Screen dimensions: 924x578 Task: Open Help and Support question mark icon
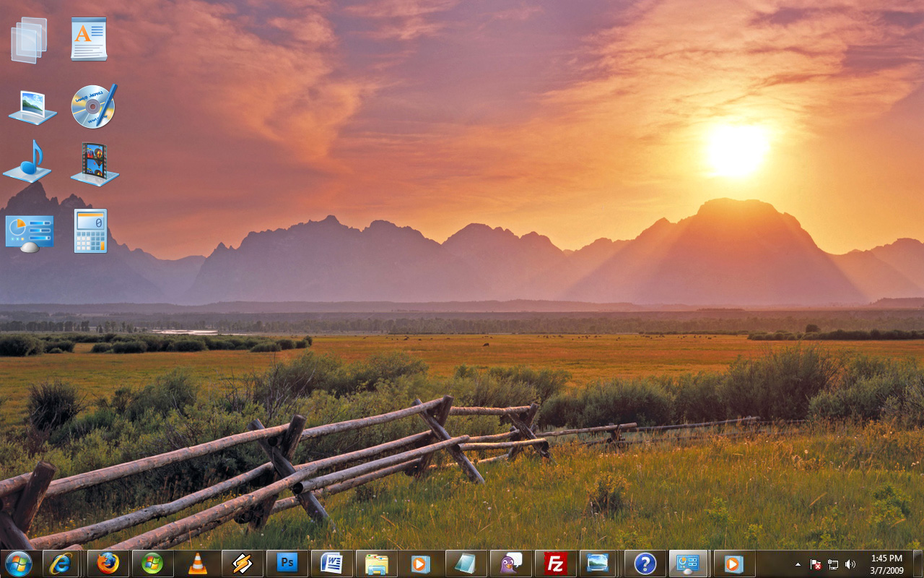[645, 563]
